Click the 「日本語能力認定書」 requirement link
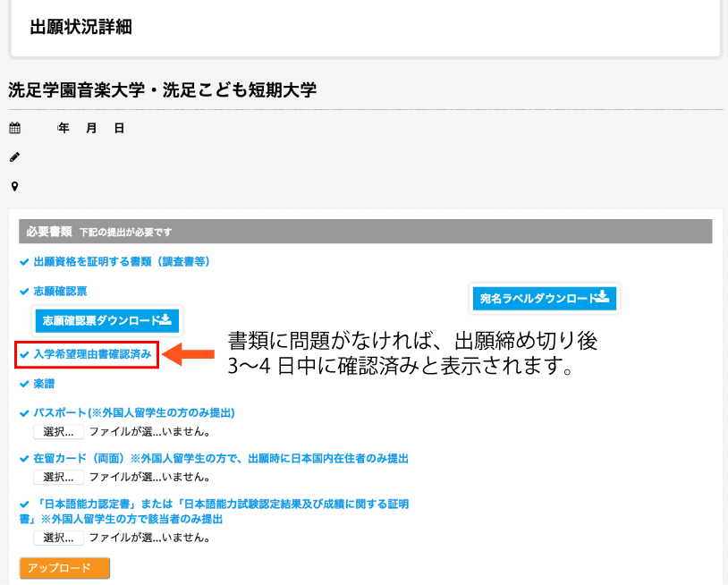Image resolution: width=728 pixels, height=585 pixels. pyautogui.click(x=214, y=511)
